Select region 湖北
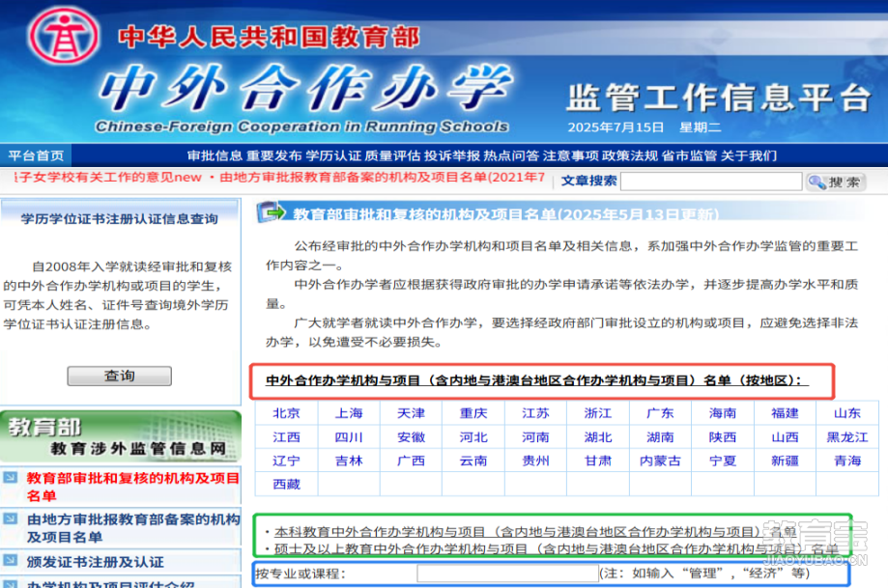 [598, 437]
